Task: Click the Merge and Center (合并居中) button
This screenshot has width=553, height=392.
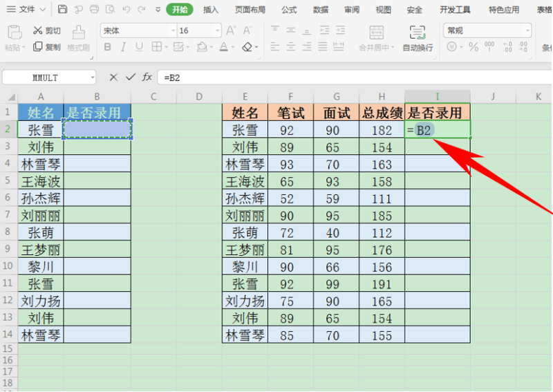Action: coord(377,38)
